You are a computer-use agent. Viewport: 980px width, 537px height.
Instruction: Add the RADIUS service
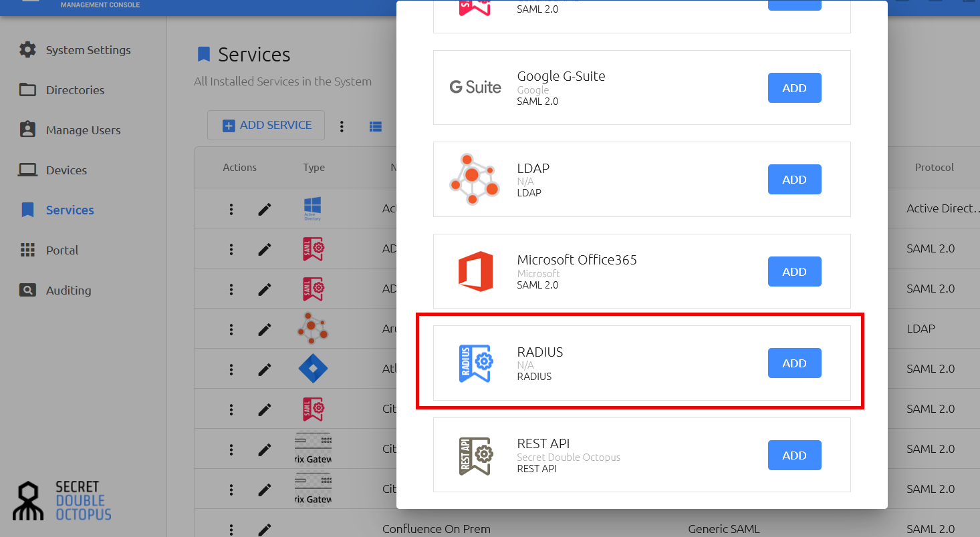[794, 363]
